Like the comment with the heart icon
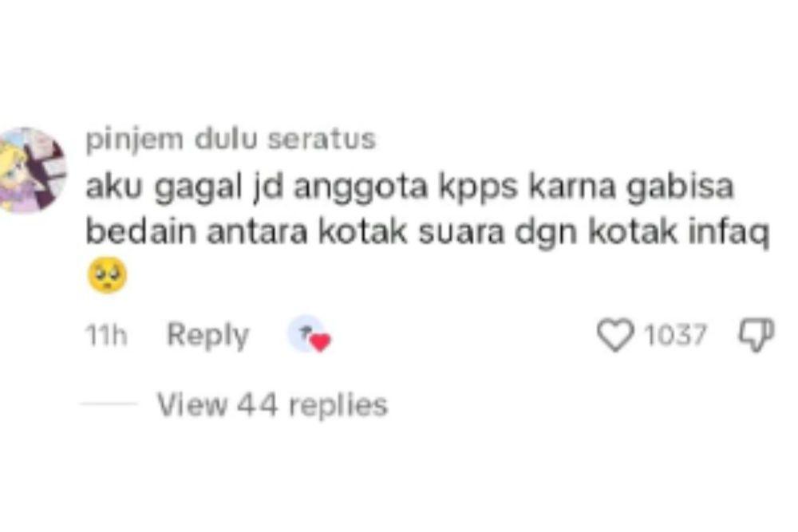The width and height of the screenshot is (798, 532). point(615,335)
